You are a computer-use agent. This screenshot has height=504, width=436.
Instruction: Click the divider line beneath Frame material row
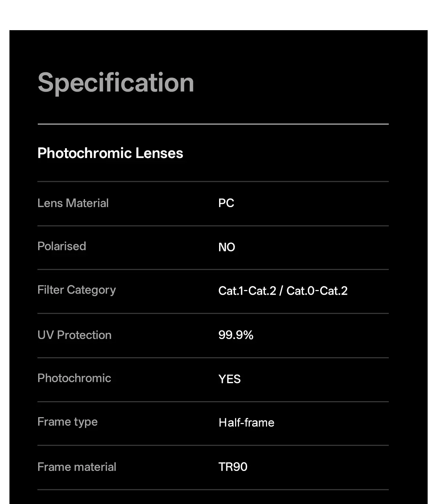(x=213, y=489)
